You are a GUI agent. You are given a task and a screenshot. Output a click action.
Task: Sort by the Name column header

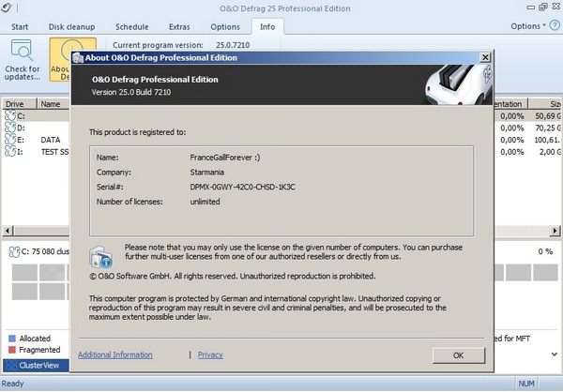coord(53,104)
